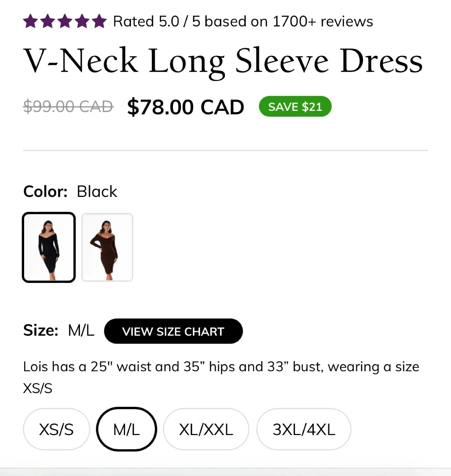Click the 1700+ reviews rating text

tap(242, 21)
